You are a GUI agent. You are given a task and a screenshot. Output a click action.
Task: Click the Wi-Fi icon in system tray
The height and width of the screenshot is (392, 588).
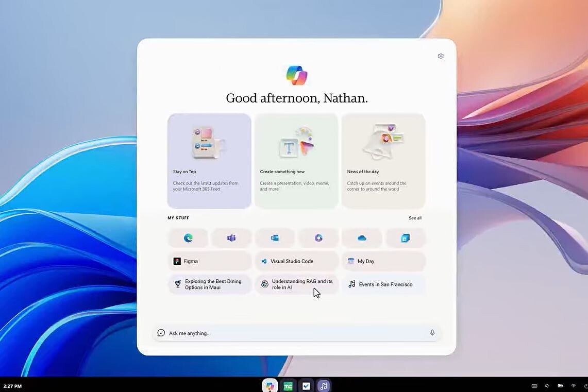point(573,386)
